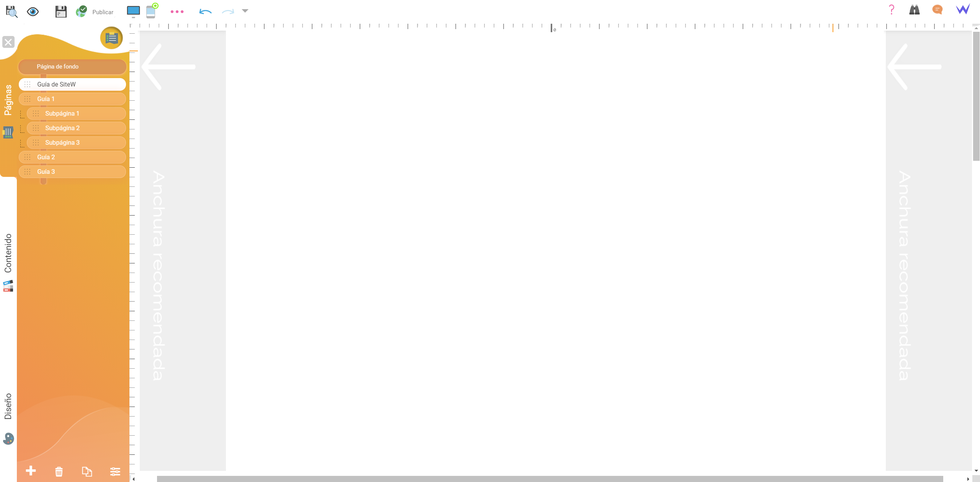
Task: Click the delete page trash icon
Action: [x=59, y=471]
